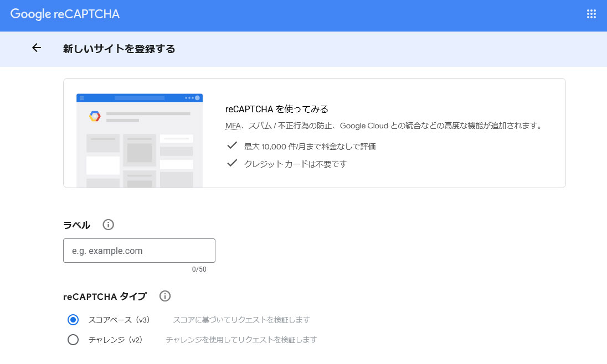Select the スコアベース (v3) radio button
This screenshot has height=364, width=607.
[x=73, y=320]
